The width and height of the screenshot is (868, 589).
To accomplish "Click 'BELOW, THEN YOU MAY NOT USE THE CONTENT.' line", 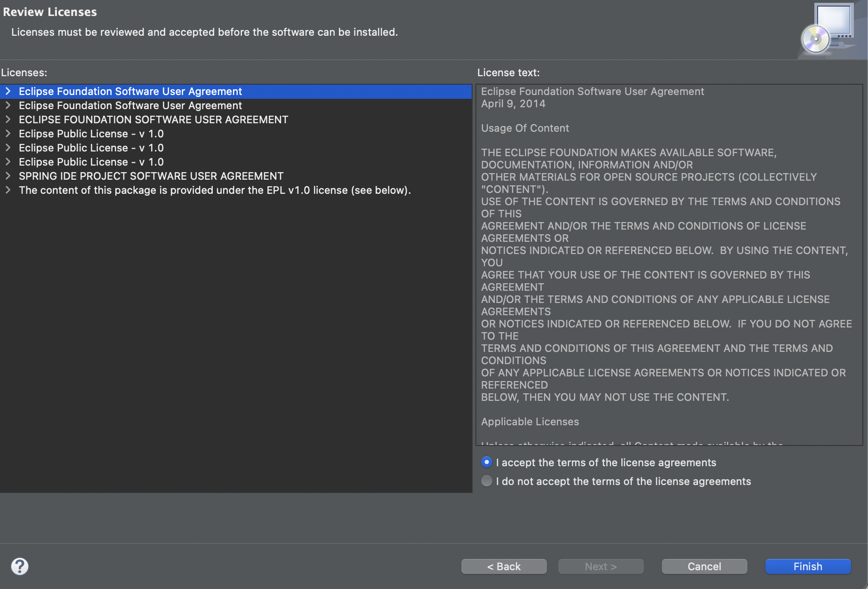I will pos(605,397).
